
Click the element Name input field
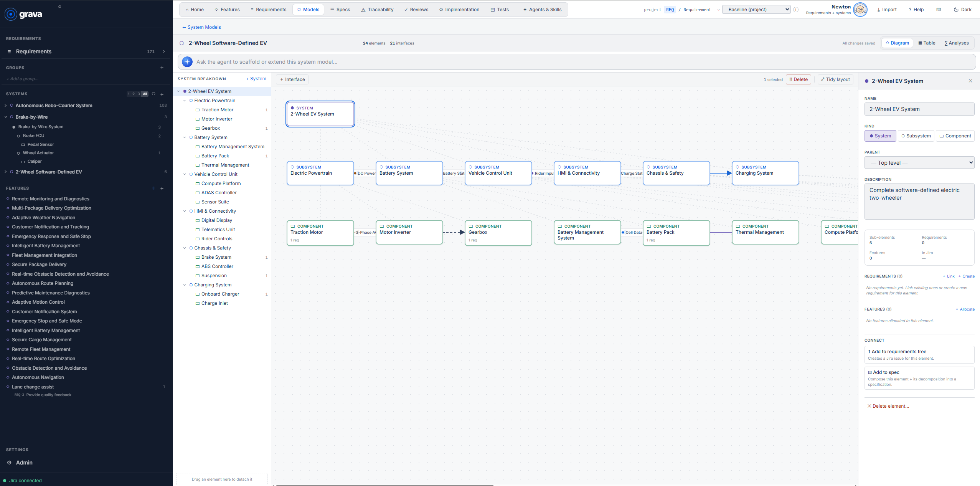pyautogui.click(x=919, y=109)
